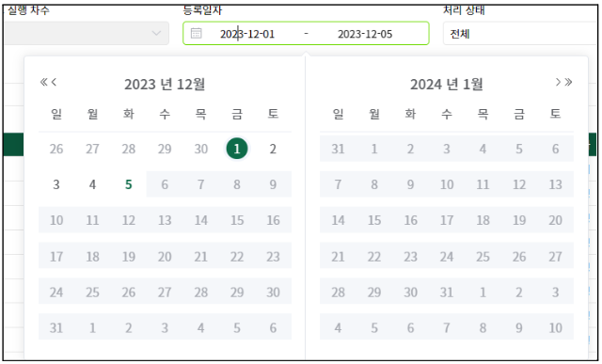
Task: Click the 2023 년 12월 month header
Action: coord(165,84)
